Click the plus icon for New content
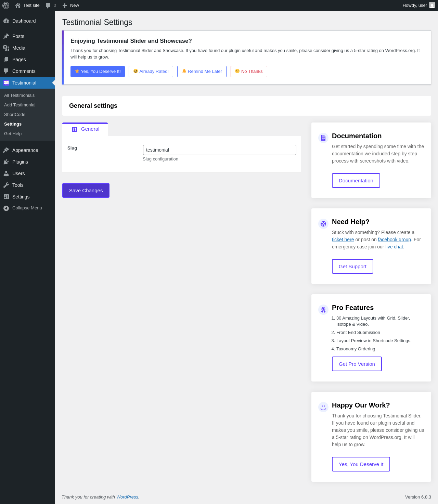Viewport: 438px width, 504px height. tap(65, 5)
